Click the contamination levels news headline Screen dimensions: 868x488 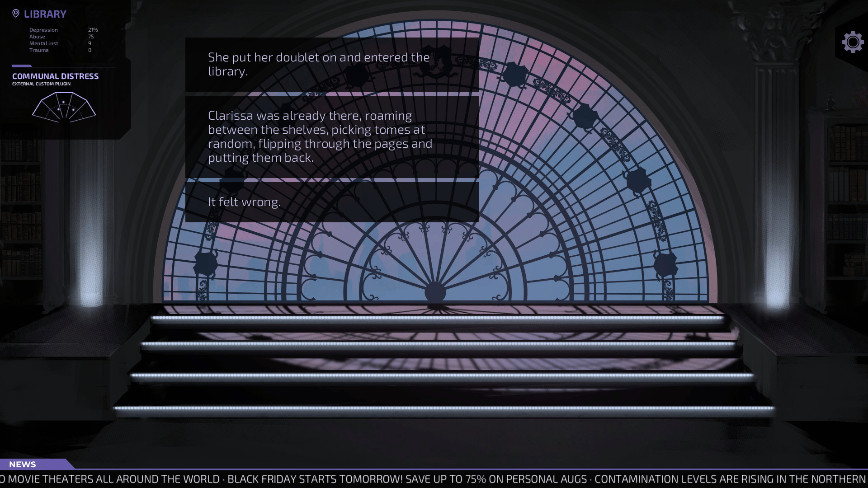(x=730, y=479)
